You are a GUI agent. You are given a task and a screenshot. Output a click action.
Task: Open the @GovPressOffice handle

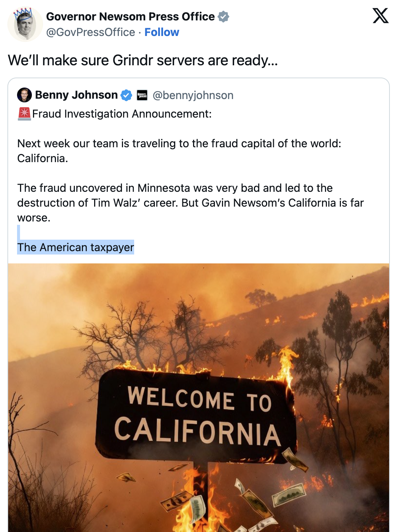coord(90,32)
